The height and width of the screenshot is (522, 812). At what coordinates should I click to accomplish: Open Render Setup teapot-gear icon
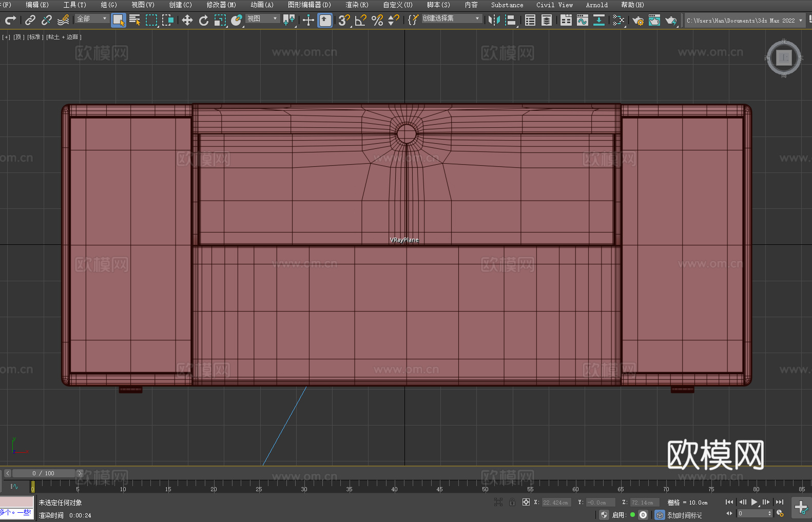click(638, 21)
